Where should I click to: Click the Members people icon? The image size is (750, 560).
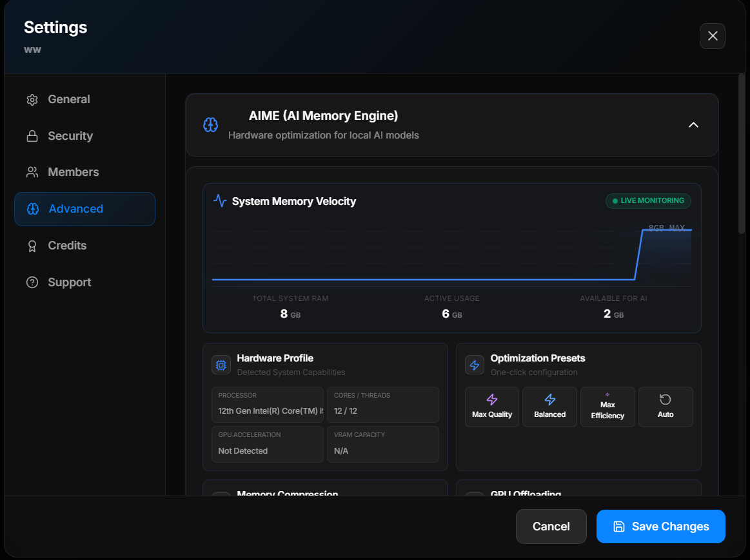pos(32,172)
